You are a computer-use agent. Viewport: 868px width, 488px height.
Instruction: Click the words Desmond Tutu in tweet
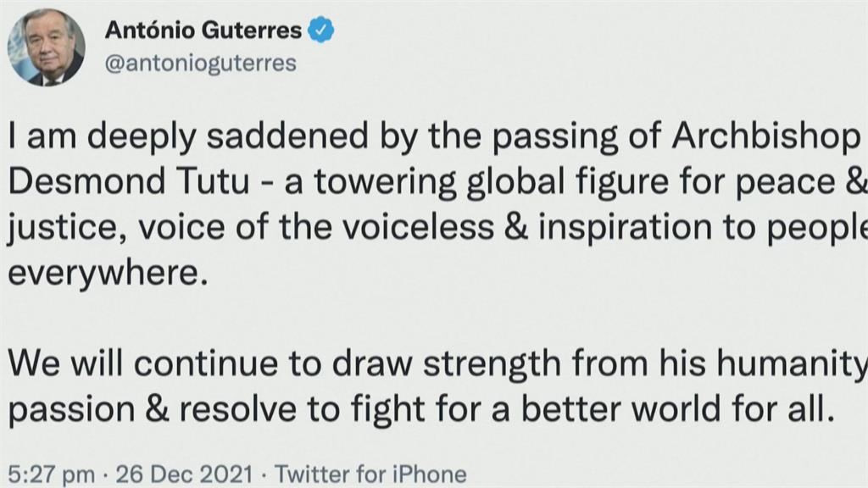(129, 181)
